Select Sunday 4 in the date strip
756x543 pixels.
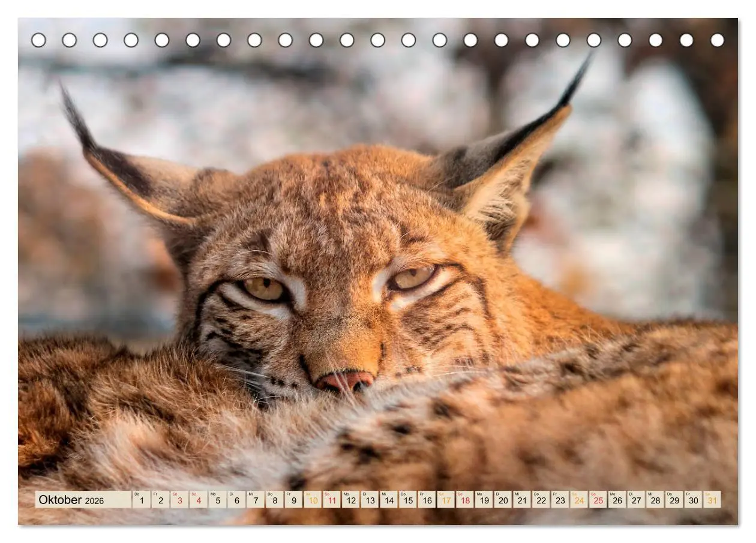(x=199, y=499)
